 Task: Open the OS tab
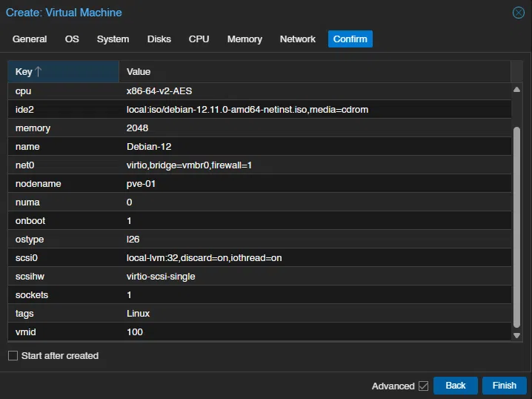click(x=72, y=39)
